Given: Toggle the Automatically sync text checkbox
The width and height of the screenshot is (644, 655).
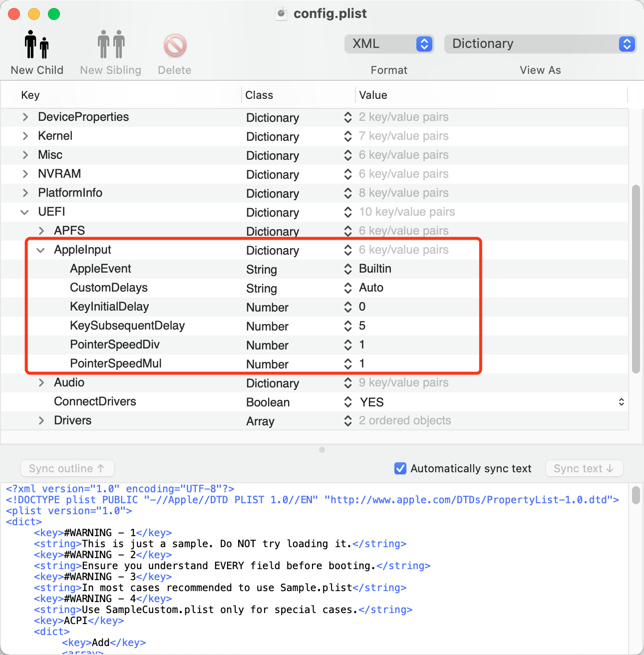Looking at the screenshot, I should pos(400,468).
